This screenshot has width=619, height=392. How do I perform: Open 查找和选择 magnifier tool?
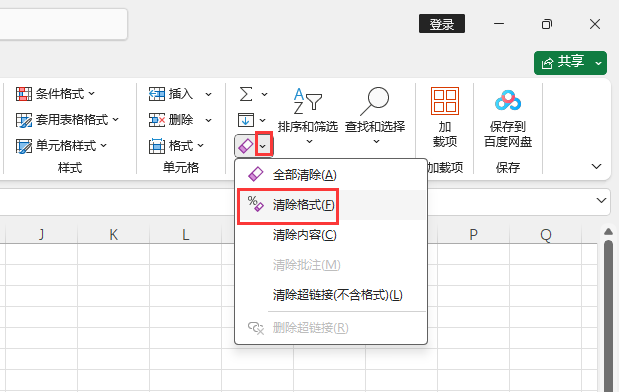pos(375,116)
